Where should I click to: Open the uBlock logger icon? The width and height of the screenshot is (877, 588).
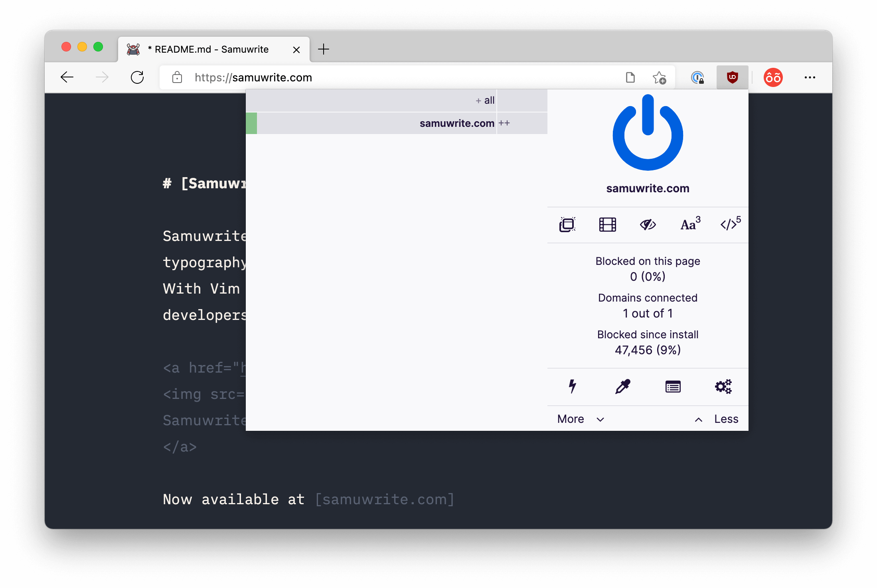tap(673, 386)
